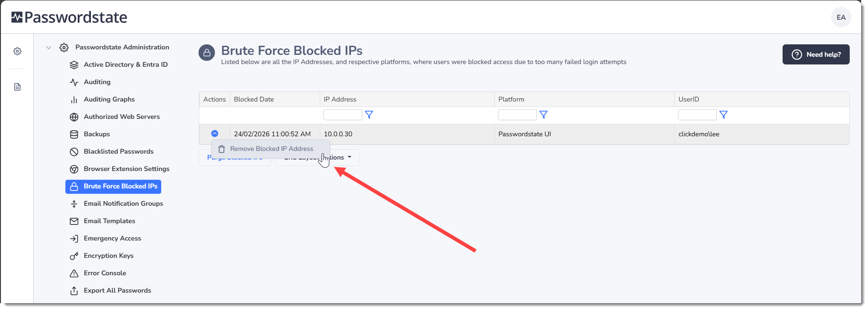Click the Brute Force Blocked IPs lock icon
This screenshot has width=868, height=310.
pyautogui.click(x=74, y=187)
